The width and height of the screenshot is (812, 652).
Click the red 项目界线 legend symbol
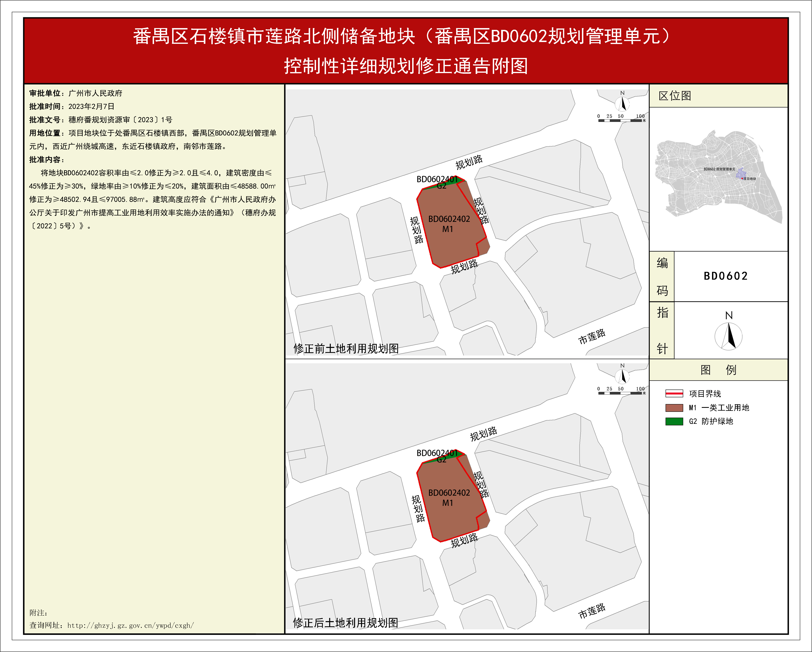click(x=674, y=394)
